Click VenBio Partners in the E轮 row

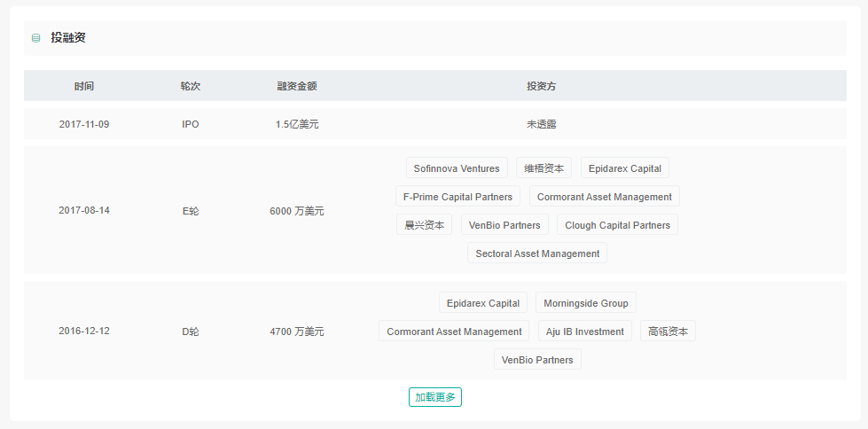504,225
